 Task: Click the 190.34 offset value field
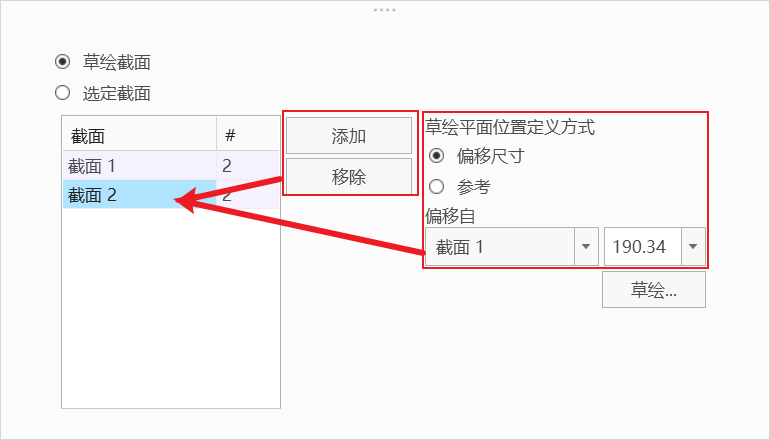[x=643, y=247]
